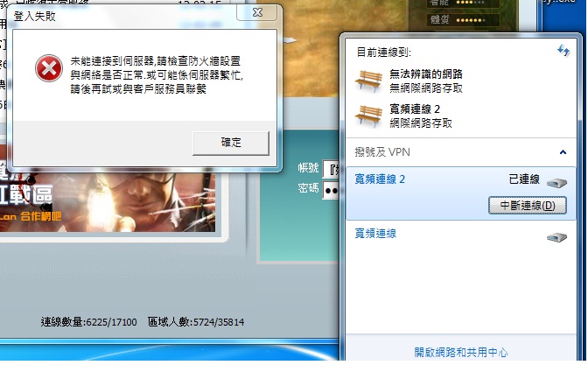Open the 開啟網路和共用中心 link
The width and height of the screenshot is (588, 372).
461,352
